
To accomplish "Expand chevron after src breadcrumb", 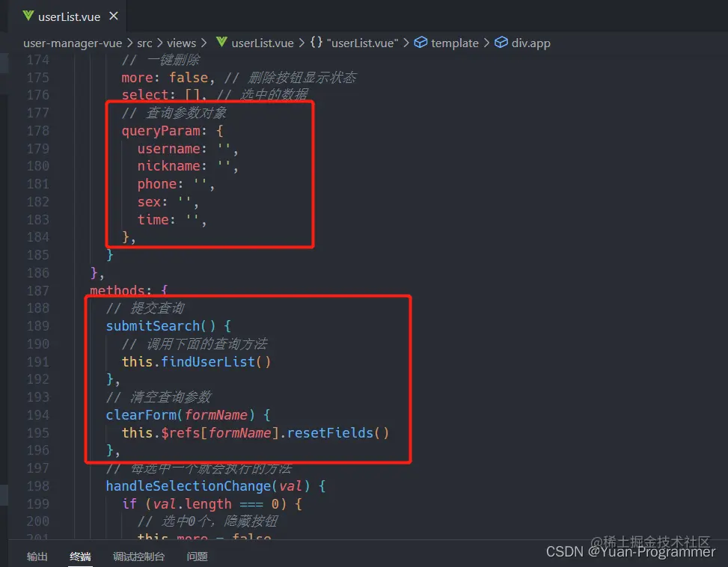I will [159, 43].
